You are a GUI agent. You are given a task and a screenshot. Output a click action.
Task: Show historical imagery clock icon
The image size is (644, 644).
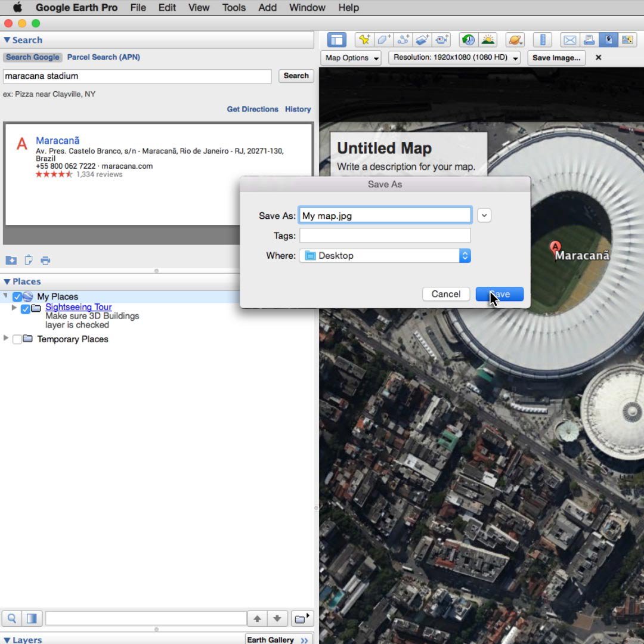(468, 40)
